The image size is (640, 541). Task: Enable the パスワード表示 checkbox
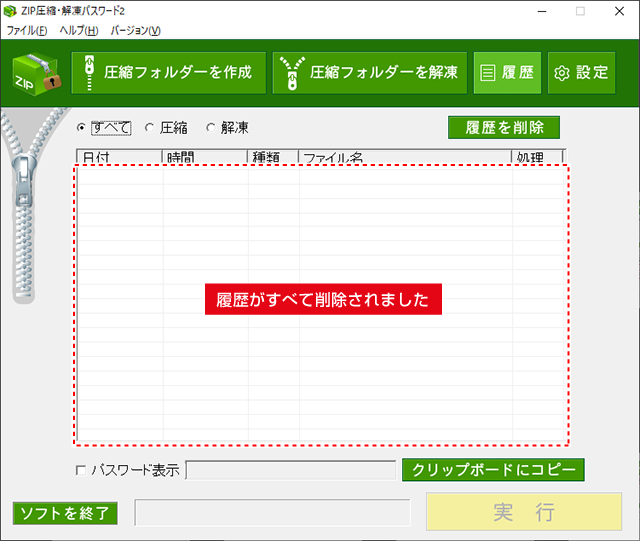81,470
